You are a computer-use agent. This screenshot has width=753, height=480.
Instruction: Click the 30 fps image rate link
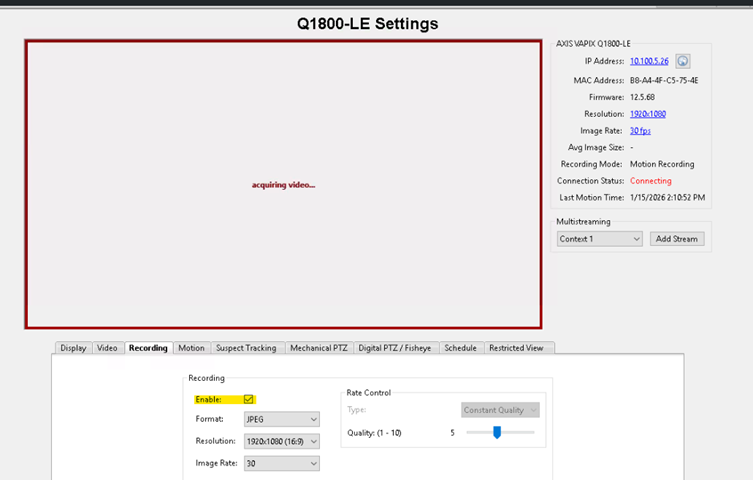tap(640, 131)
